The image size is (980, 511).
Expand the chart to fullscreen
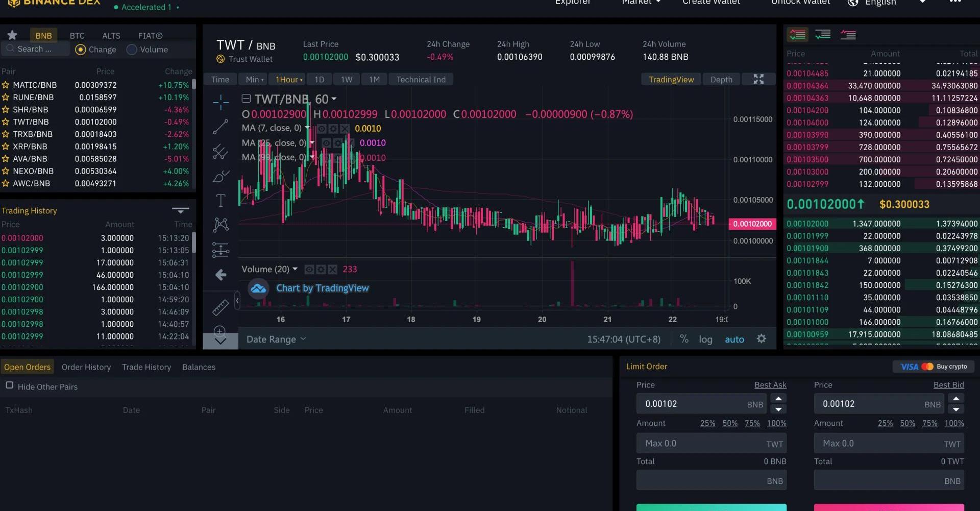pos(758,79)
